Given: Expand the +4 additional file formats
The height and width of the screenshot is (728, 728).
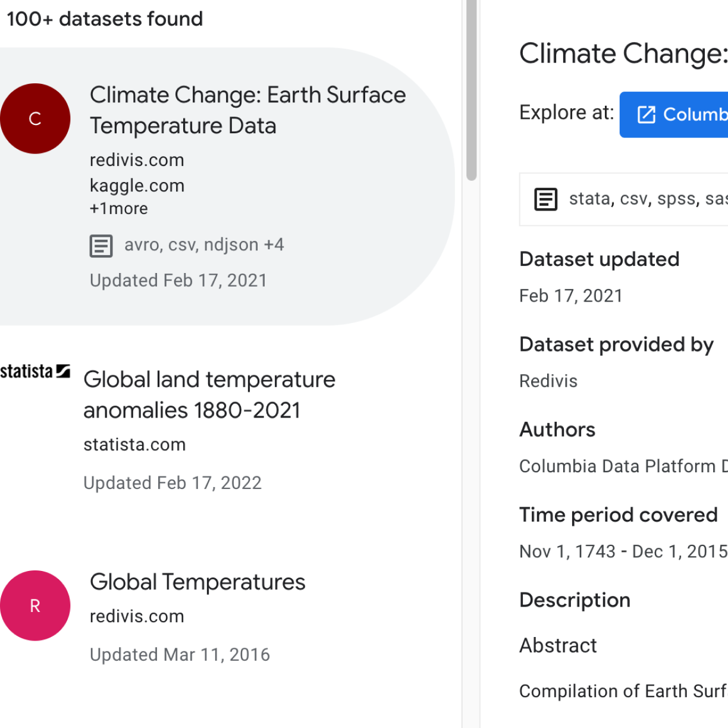Looking at the screenshot, I should point(274,244).
